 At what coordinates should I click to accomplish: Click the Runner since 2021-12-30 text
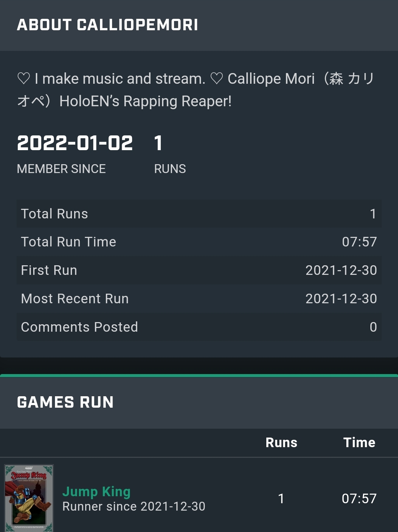click(x=134, y=507)
